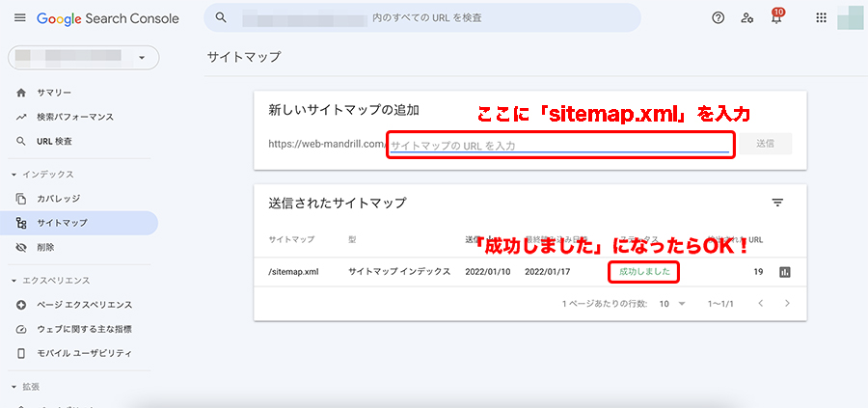This screenshot has height=408, width=868.
Task: Click the 送信 submit button
Action: [x=765, y=144]
